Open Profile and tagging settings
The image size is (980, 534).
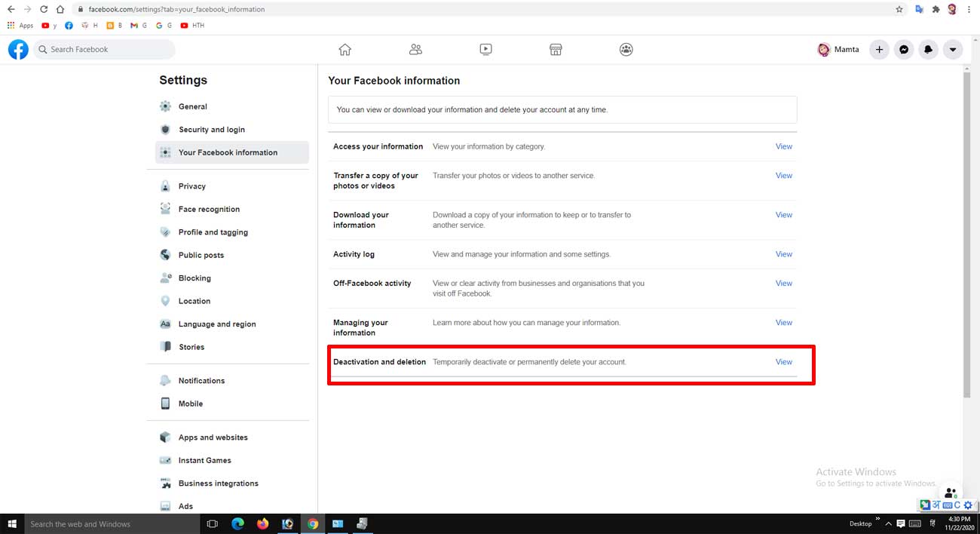pyautogui.click(x=232, y=232)
